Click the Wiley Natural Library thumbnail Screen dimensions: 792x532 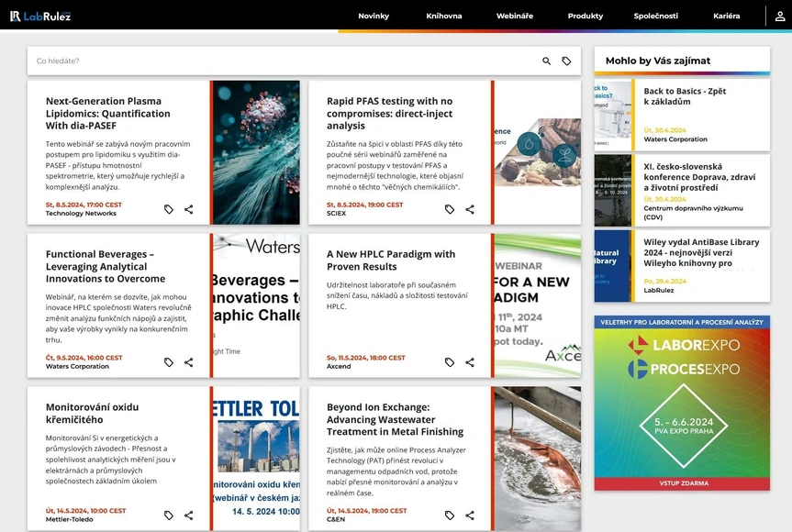click(x=613, y=266)
